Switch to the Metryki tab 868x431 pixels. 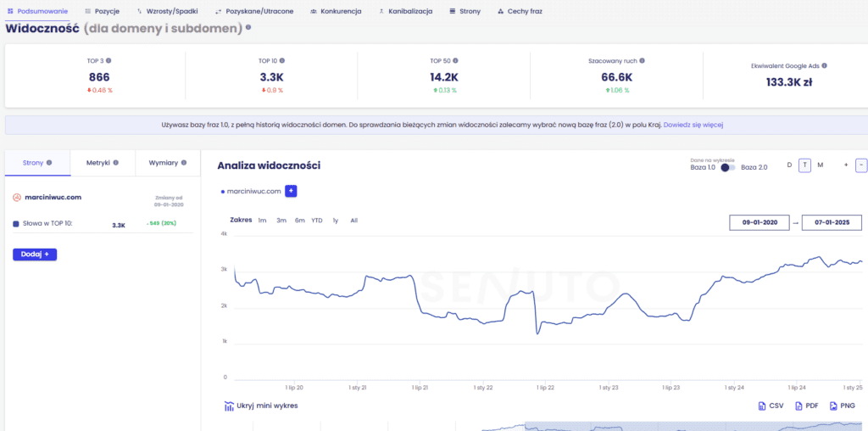click(103, 162)
